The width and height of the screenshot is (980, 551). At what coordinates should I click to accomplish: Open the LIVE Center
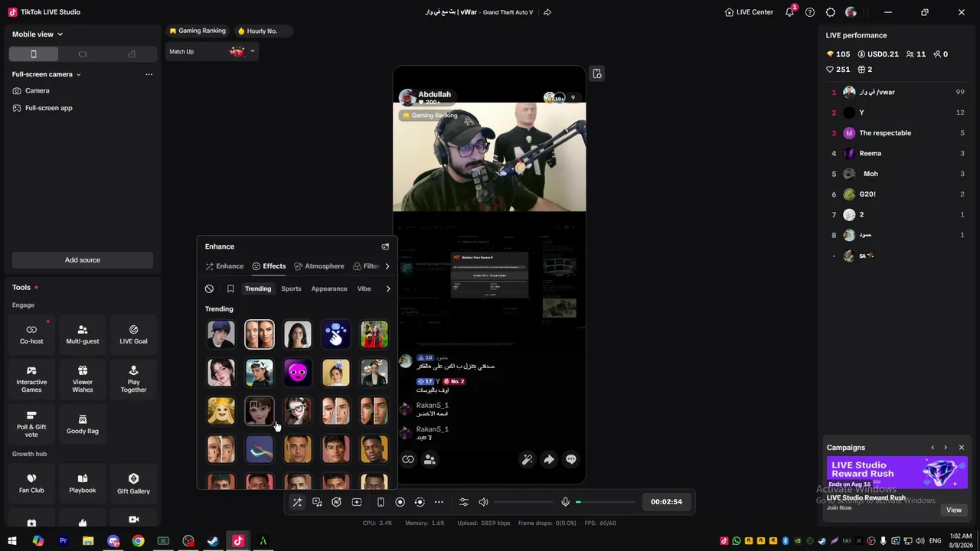(749, 12)
